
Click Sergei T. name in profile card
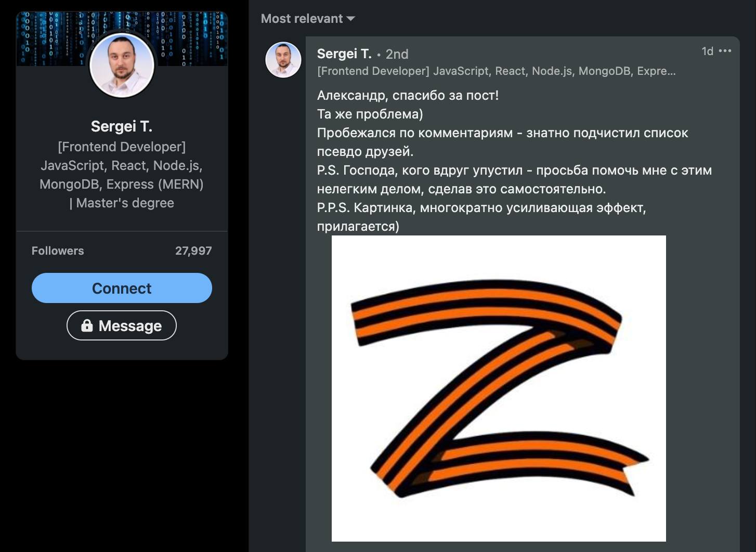point(122,126)
